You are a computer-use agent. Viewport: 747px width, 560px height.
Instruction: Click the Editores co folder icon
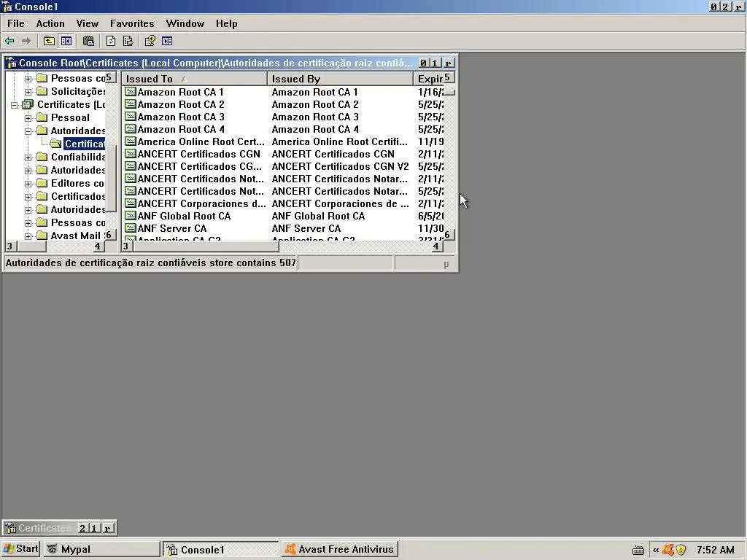coord(42,183)
